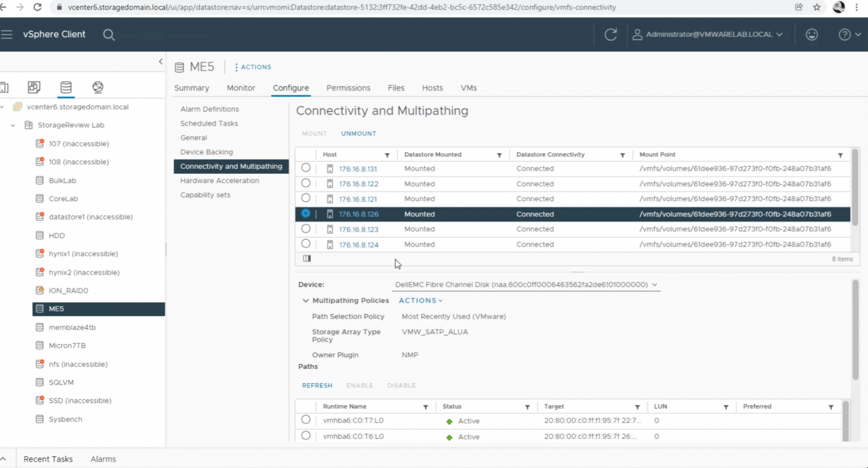This screenshot has width=868, height=468.
Task: Switch to the Storage inventory view icon
Action: 66,87
